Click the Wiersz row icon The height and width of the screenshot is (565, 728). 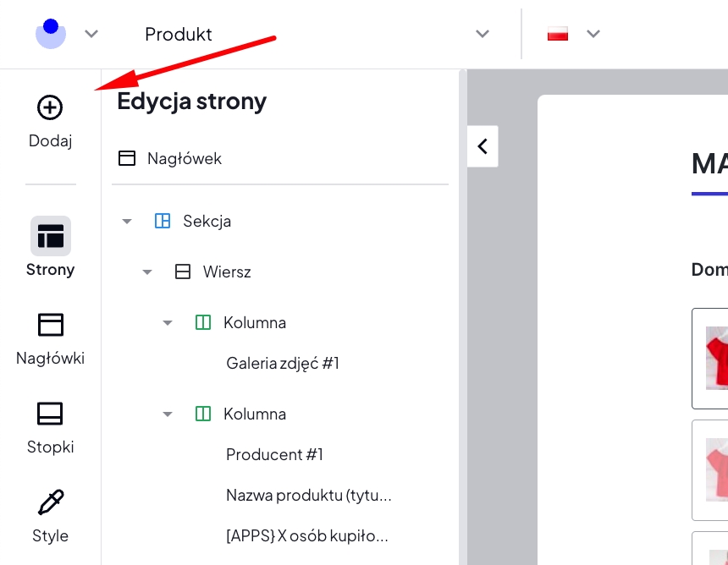pos(183,272)
